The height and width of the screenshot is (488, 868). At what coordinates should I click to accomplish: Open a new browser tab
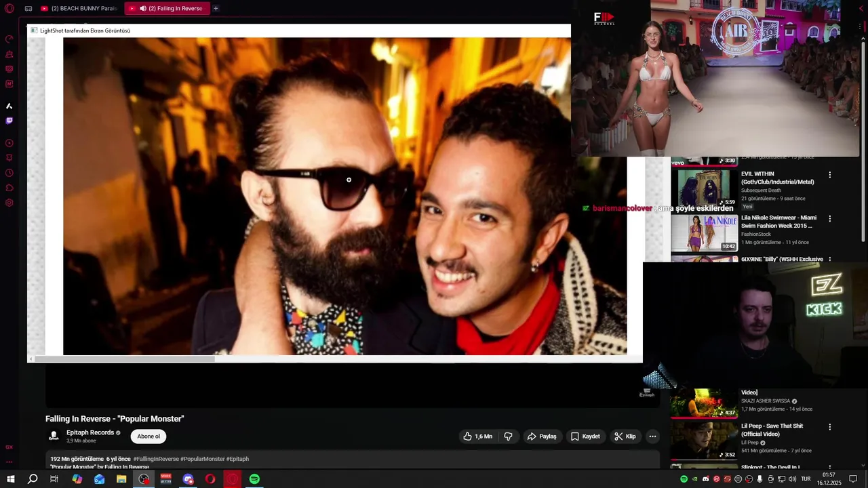point(216,9)
